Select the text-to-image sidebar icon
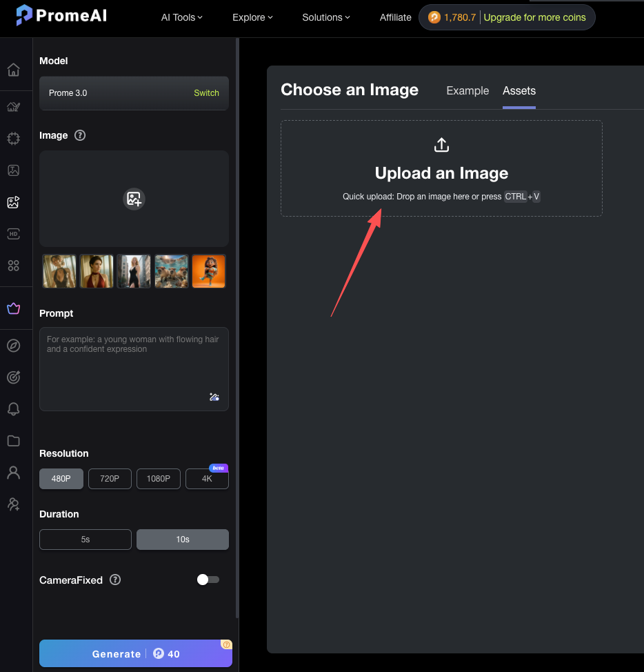Image resolution: width=644 pixels, height=672 pixels. click(13, 170)
